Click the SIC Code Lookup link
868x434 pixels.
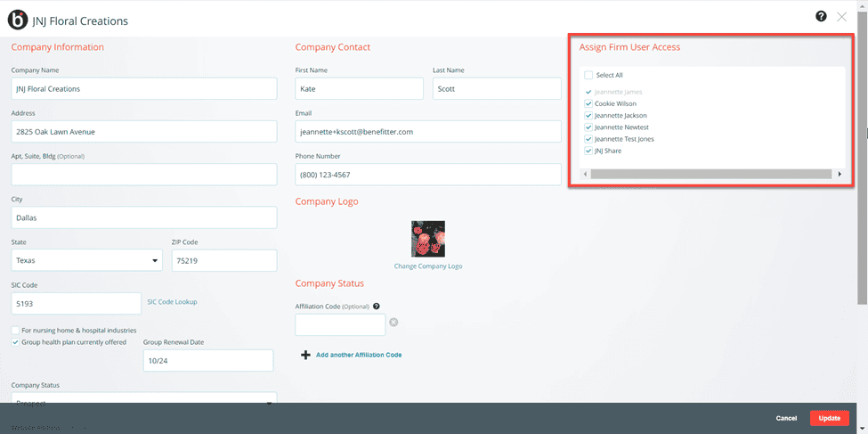tap(172, 302)
